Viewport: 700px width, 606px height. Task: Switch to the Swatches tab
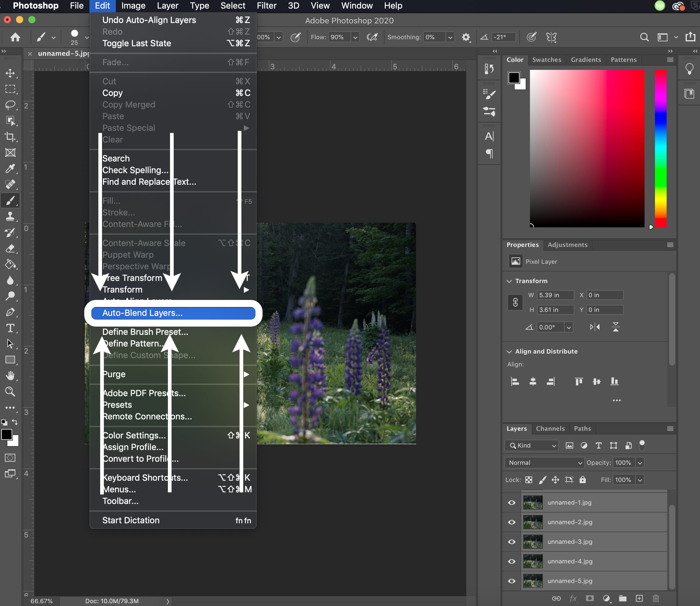pyautogui.click(x=547, y=60)
